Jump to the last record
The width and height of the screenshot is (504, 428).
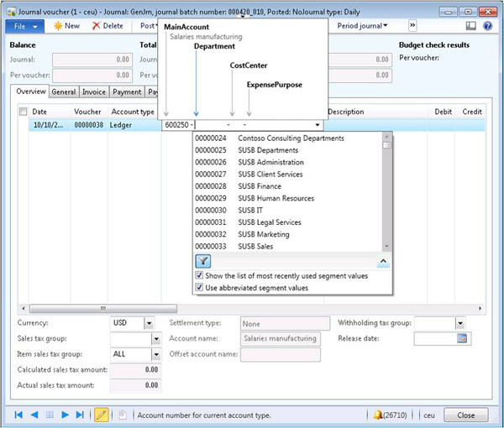(x=81, y=415)
